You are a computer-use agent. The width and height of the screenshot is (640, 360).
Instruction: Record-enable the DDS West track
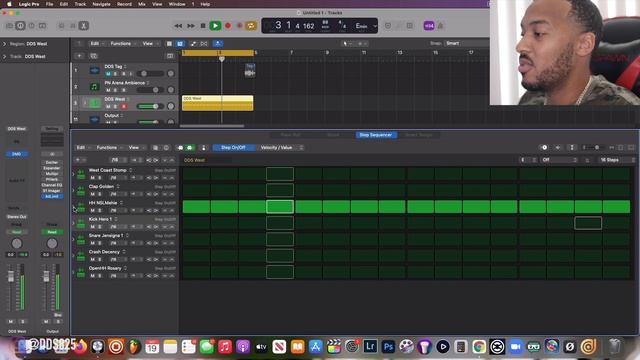coord(124,107)
